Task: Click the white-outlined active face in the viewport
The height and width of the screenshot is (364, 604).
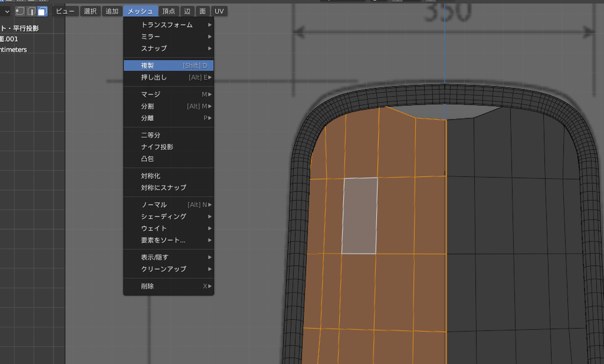Action: (x=359, y=216)
